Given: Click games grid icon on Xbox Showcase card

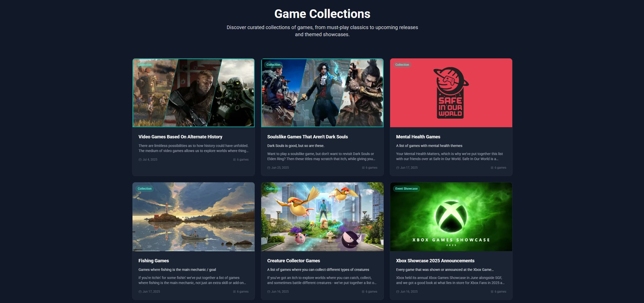Looking at the screenshot, I should pyautogui.click(x=492, y=292).
